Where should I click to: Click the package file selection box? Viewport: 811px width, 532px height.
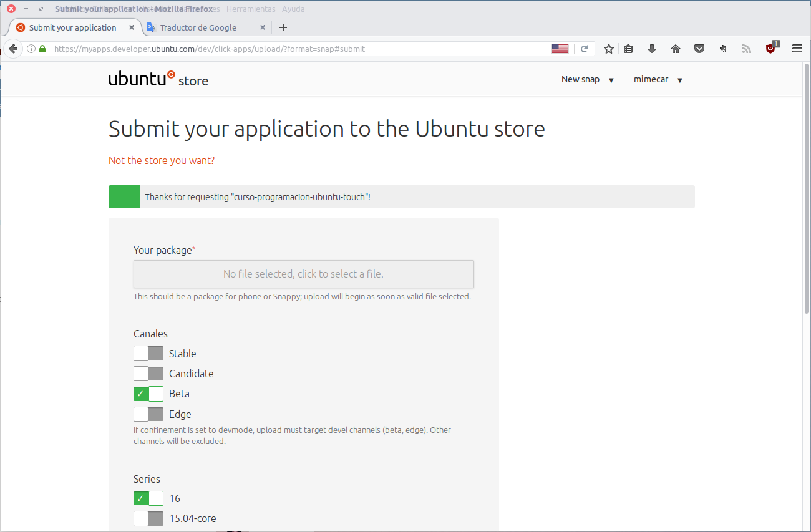click(304, 274)
